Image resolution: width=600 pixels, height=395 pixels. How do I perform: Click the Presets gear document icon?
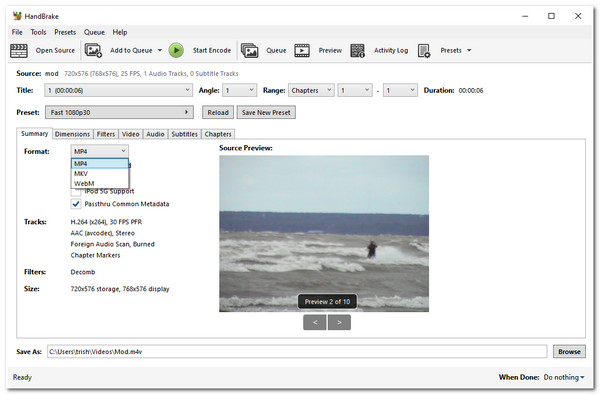424,51
